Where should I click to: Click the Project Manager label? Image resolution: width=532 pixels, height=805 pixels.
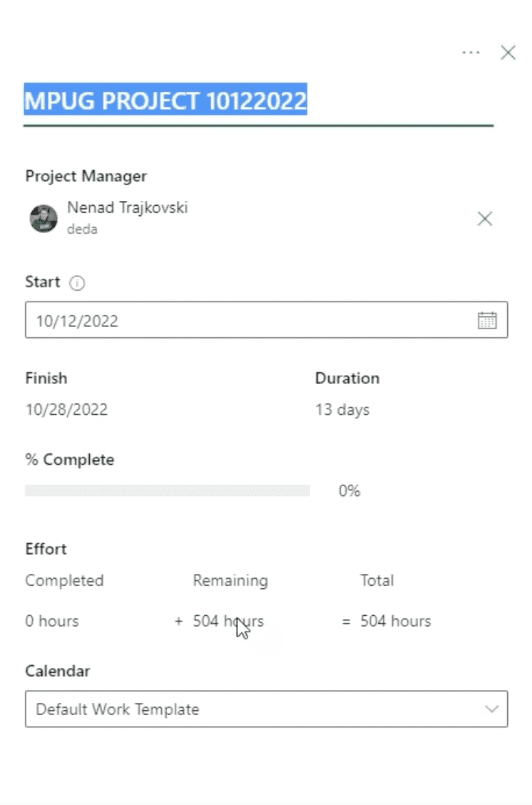pos(86,176)
